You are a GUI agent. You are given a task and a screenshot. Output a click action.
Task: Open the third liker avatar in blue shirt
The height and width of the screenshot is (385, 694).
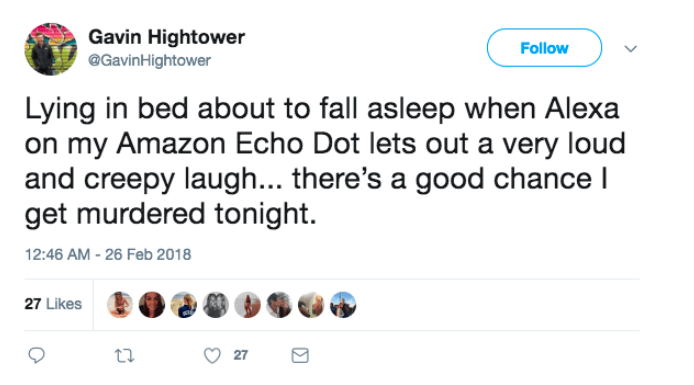point(184,305)
